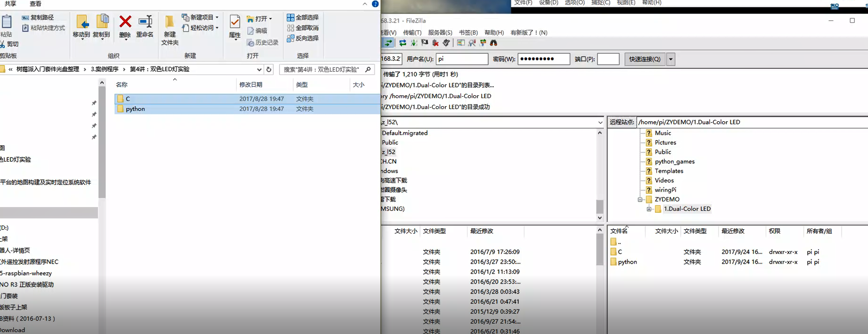The height and width of the screenshot is (334, 868).
Task: Click Paste shortcut (粘贴快捷方式) item
Action: [x=43, y=28]
